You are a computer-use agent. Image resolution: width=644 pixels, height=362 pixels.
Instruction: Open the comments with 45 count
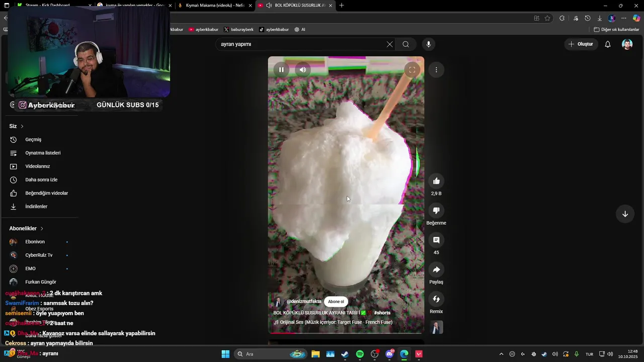click(436, 240)
